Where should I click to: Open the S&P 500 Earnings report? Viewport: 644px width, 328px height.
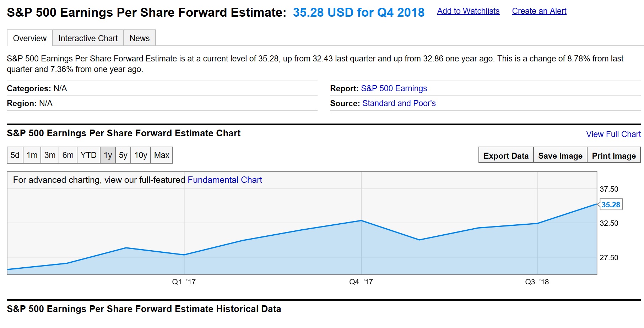(394, 88)
